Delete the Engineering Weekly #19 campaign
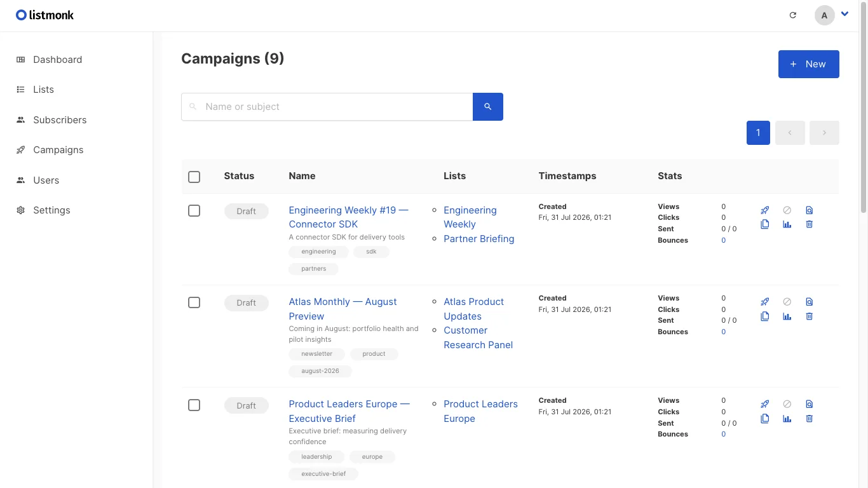 809,224
